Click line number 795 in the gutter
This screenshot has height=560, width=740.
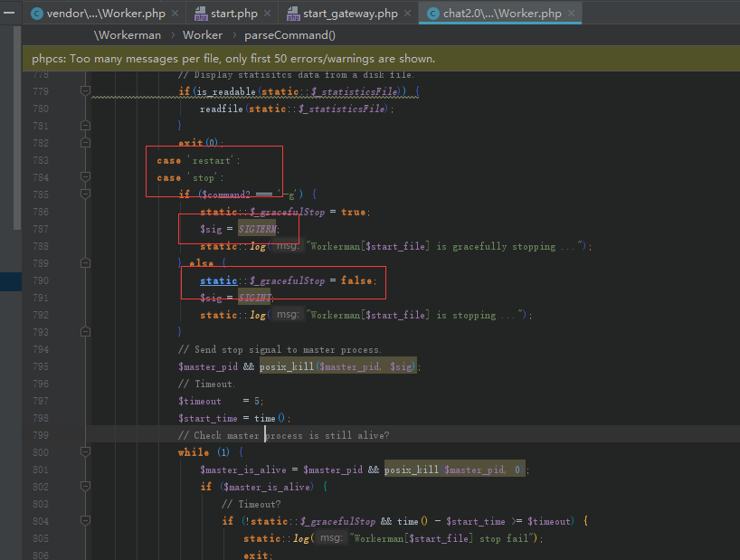(x=41, y=366)
